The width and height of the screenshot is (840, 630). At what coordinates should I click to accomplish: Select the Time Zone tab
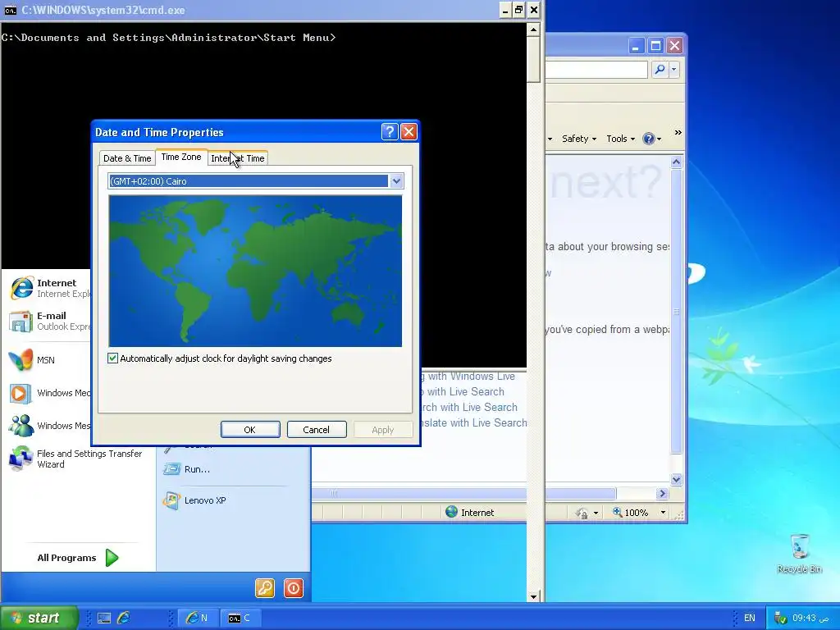(181, 157)
